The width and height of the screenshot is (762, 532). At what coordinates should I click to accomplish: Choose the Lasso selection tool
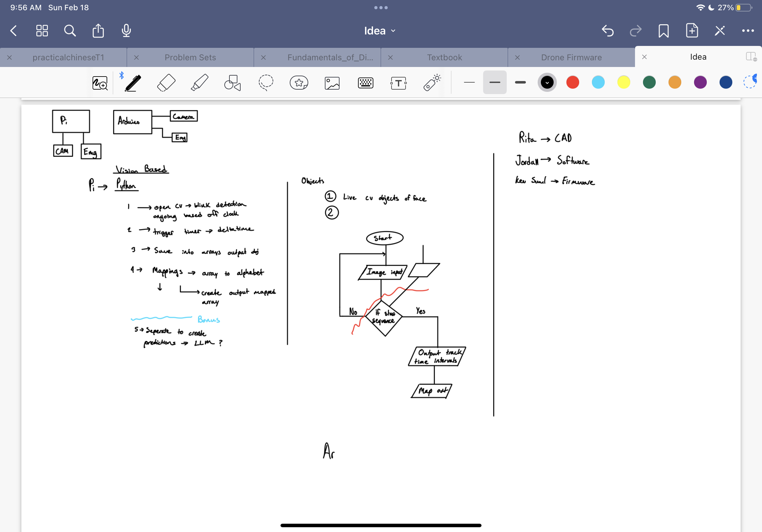tap(266, 83)
